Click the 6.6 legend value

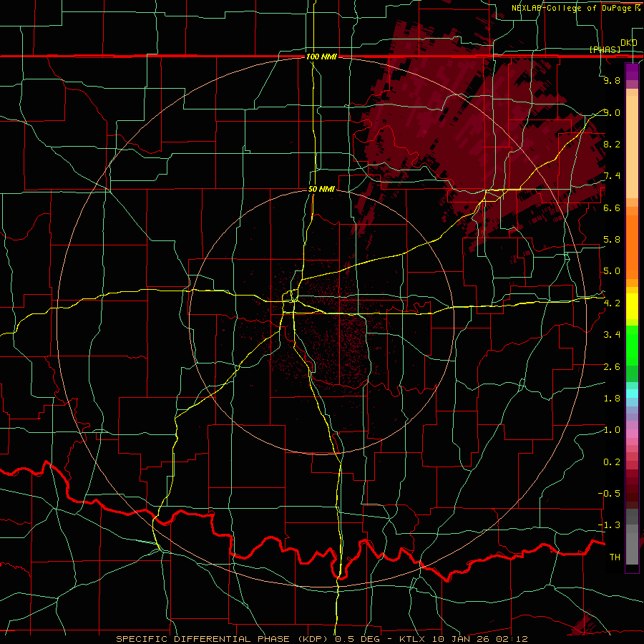pyautogui.click(x=612, y=208)
